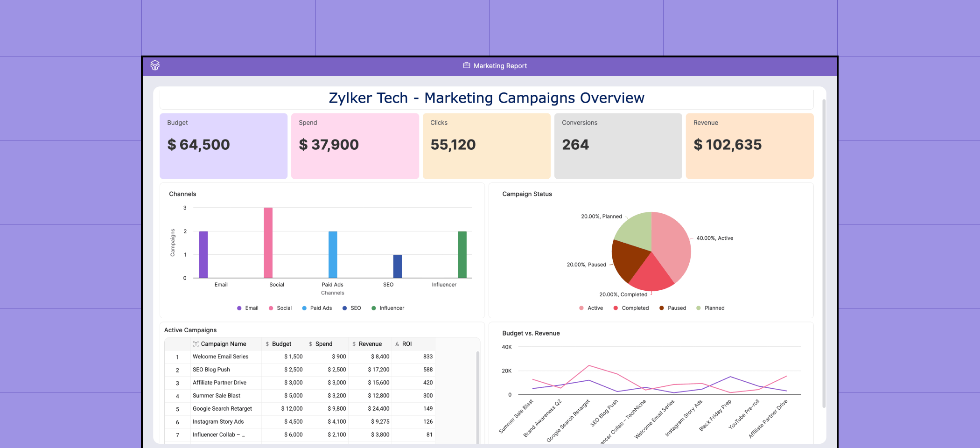
Task: Click the Active Campaigns table title
Action: pyautogui.click(x=190, y=330)
